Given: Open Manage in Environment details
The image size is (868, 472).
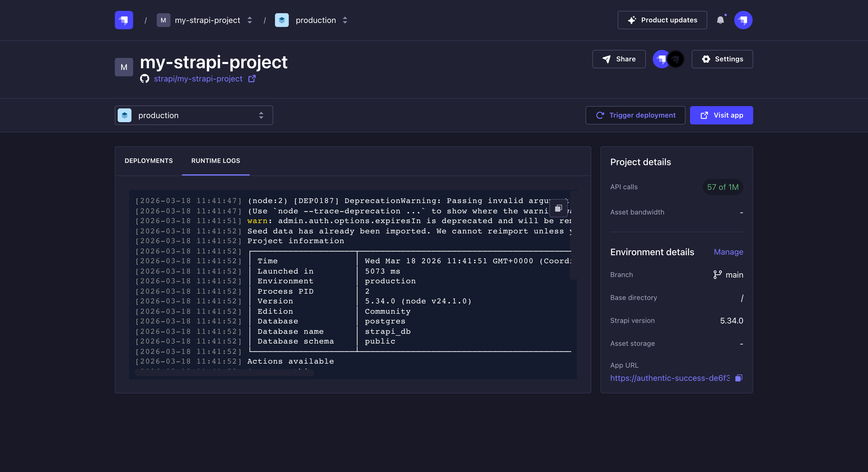Looking at the screenshot, I should [728, 252].
